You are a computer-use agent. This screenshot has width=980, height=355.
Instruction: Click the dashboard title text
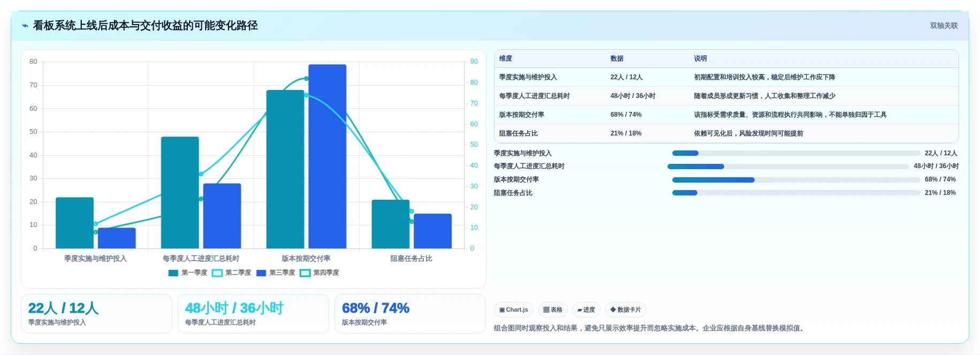click(x=146, y=26)
